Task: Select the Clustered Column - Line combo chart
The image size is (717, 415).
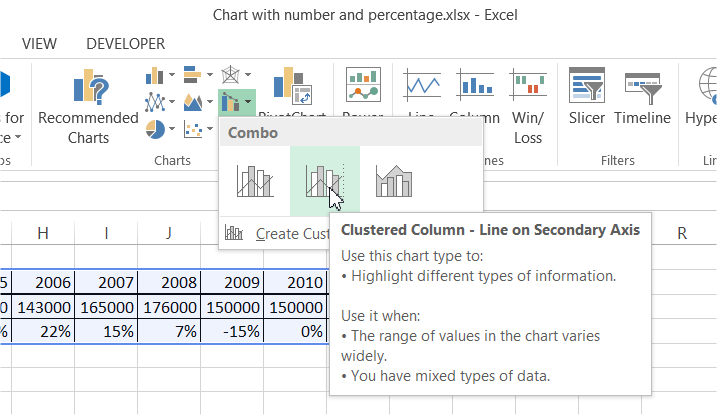Action: click(255, 181)
